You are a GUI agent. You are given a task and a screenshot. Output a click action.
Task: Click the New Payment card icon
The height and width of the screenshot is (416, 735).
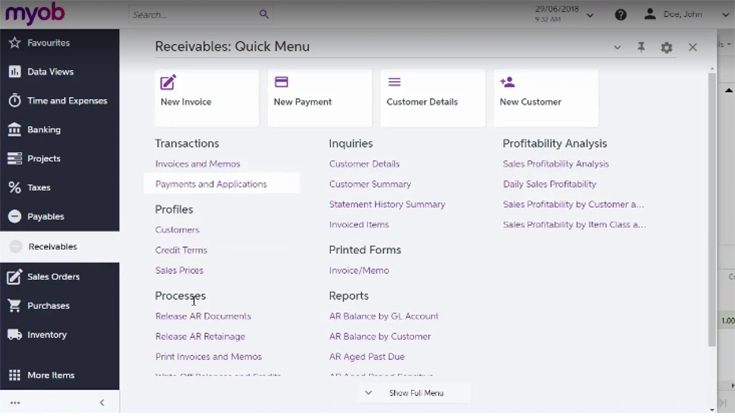pos(281,82)
